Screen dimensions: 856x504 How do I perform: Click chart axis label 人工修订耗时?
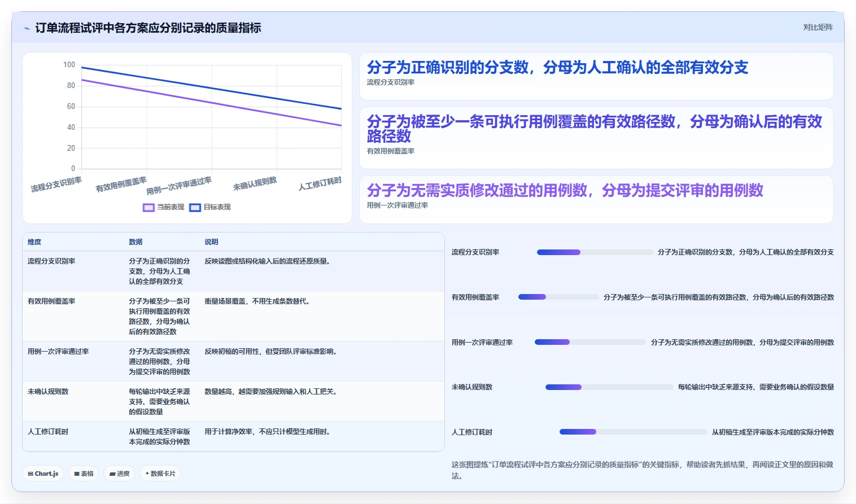pyautogui.click(x=320, y=184)
